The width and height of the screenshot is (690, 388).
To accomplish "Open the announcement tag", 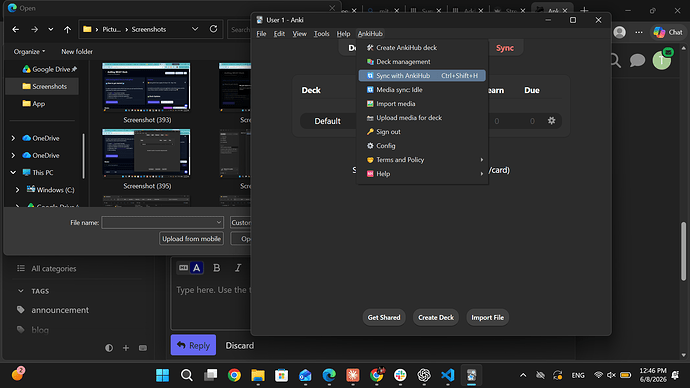I will (60, 310).
